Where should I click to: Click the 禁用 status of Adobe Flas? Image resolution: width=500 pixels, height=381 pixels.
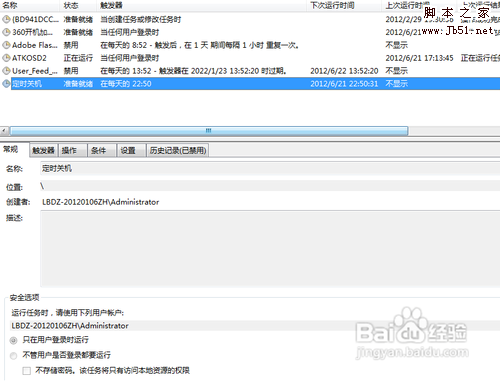(71, 45)
